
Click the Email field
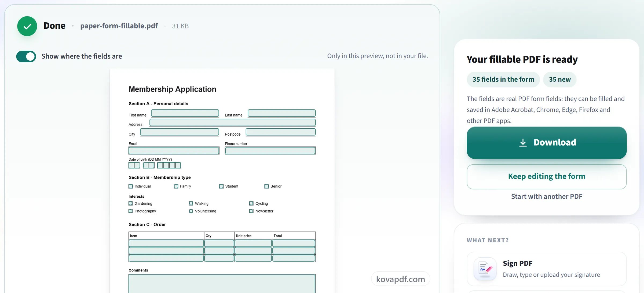pyautogui.click(x=174, y=151)
